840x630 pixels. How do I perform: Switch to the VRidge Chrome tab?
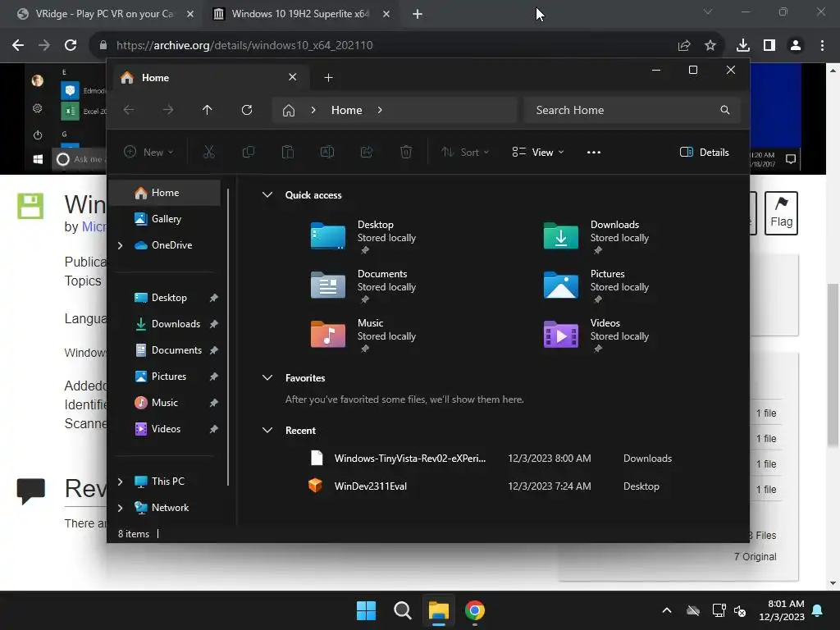coord(104,14)
